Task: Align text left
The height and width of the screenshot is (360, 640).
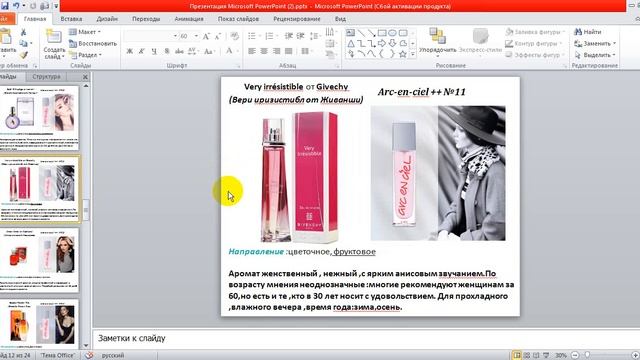Action: (252, 51)
